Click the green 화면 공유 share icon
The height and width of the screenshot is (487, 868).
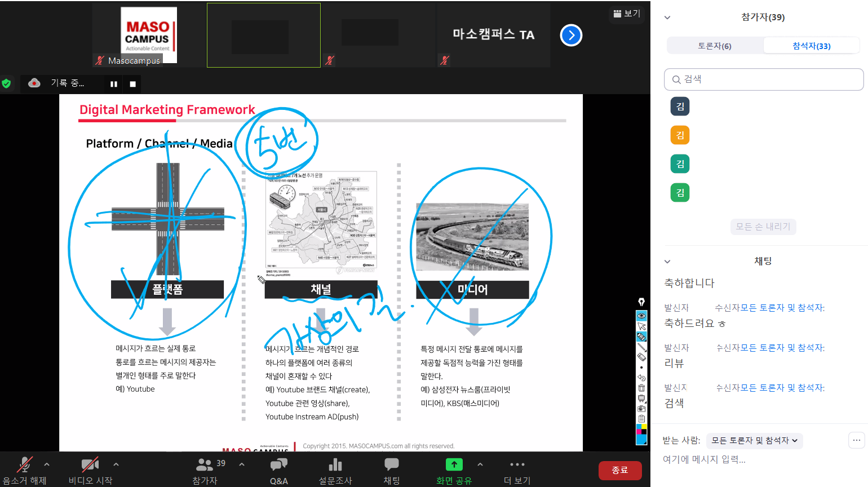(x=454, y=465)
